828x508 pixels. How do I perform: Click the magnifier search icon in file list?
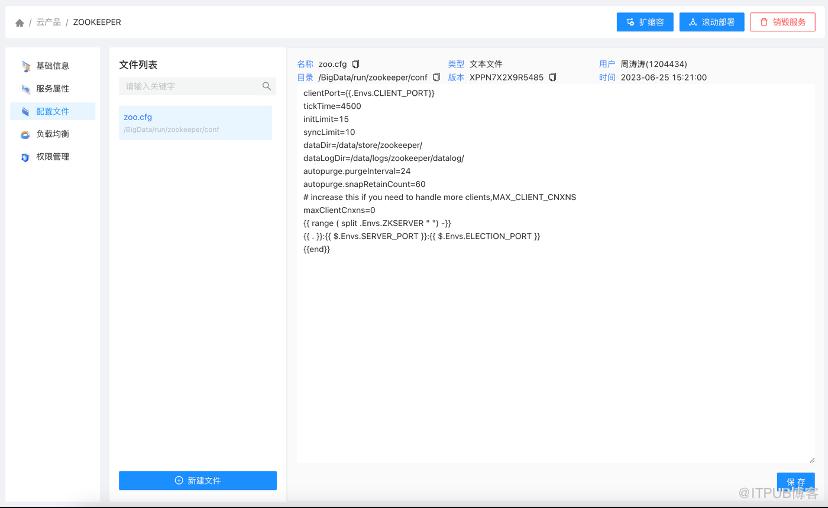tap(267, 87)
